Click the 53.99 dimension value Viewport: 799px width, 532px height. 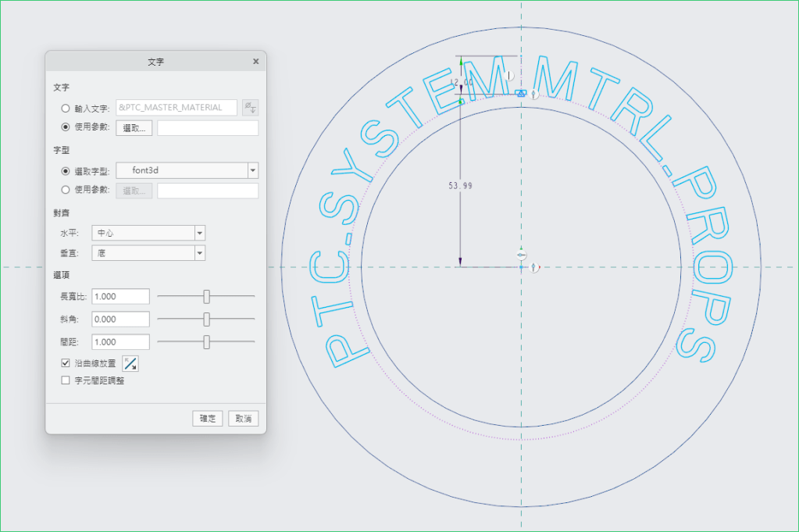460,186
